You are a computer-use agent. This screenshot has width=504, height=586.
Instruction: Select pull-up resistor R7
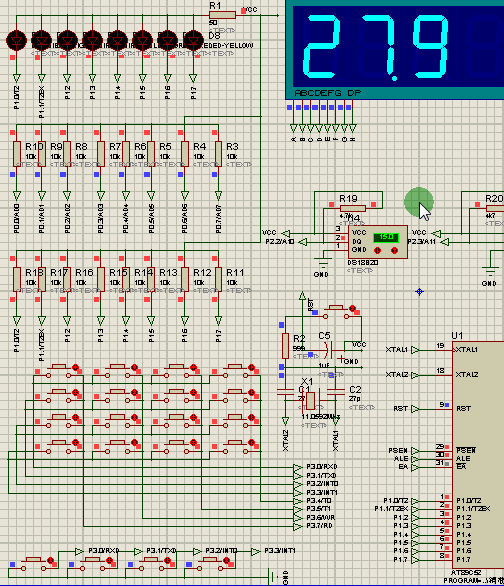pyautogui.click(x=101, y=154)
